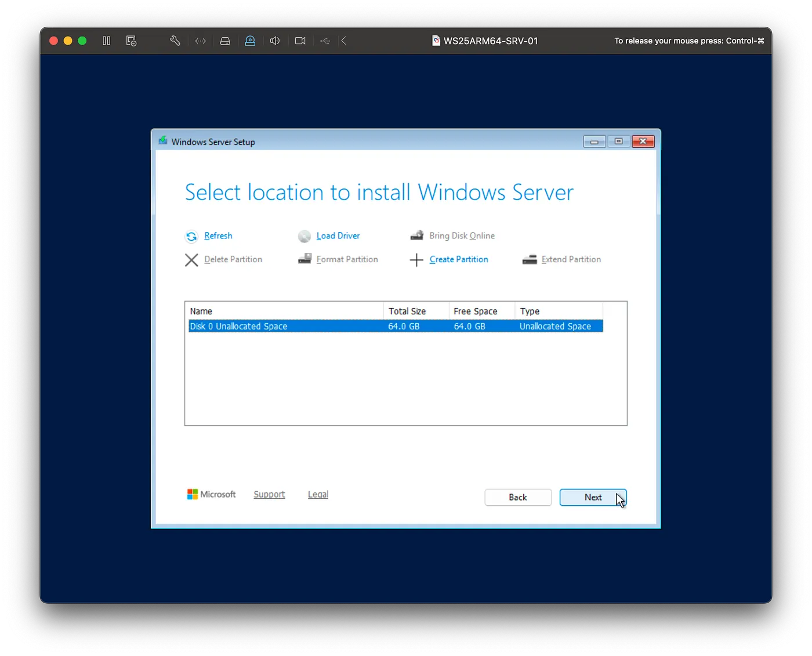Click the highlighted CD/DVD drive icon
This screenshot has height=656, width=812.
tap(250, 41)
